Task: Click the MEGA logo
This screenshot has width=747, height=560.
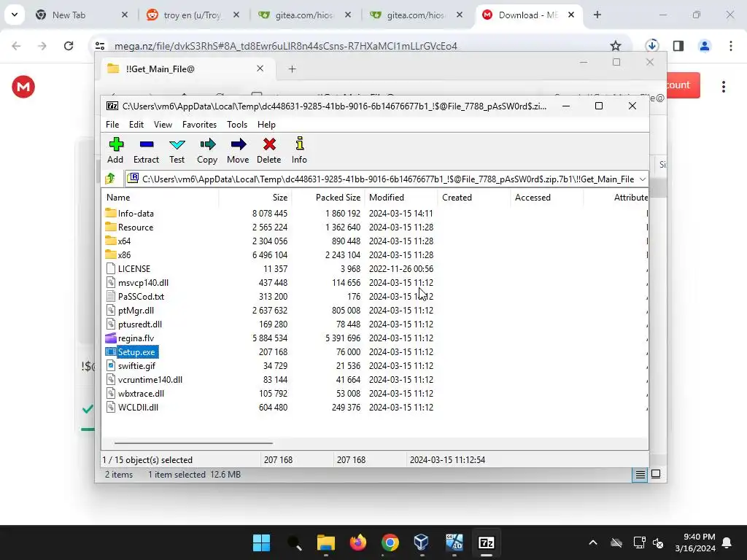Action: (23, 87)
